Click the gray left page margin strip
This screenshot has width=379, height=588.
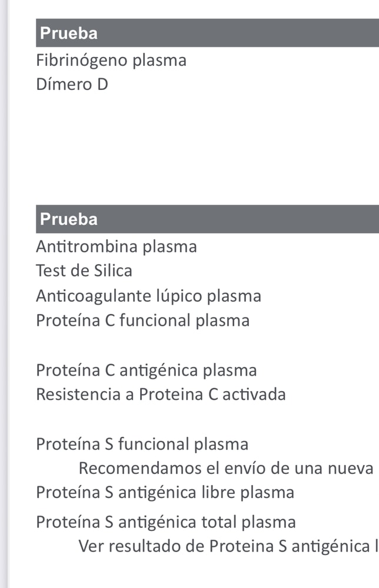pyautogui.click(x=3, y=294)
